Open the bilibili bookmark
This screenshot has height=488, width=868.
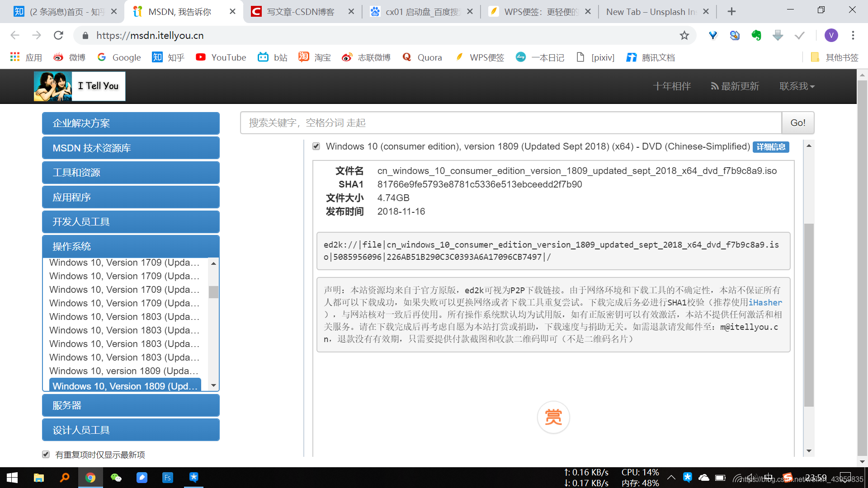click(x=273, y=57)
